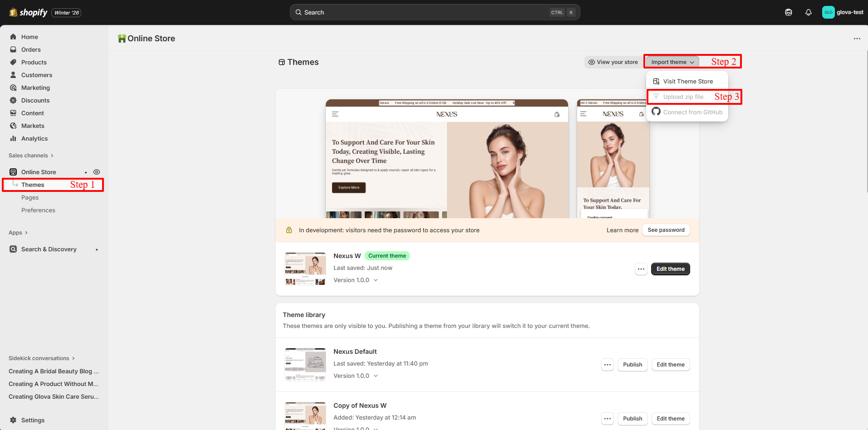Click the glova-test account avatar

click(x=828, y=12)
